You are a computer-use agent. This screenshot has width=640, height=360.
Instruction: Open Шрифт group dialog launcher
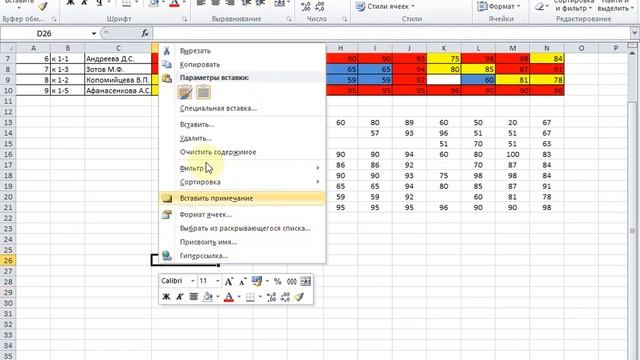(x=184, y=19)
